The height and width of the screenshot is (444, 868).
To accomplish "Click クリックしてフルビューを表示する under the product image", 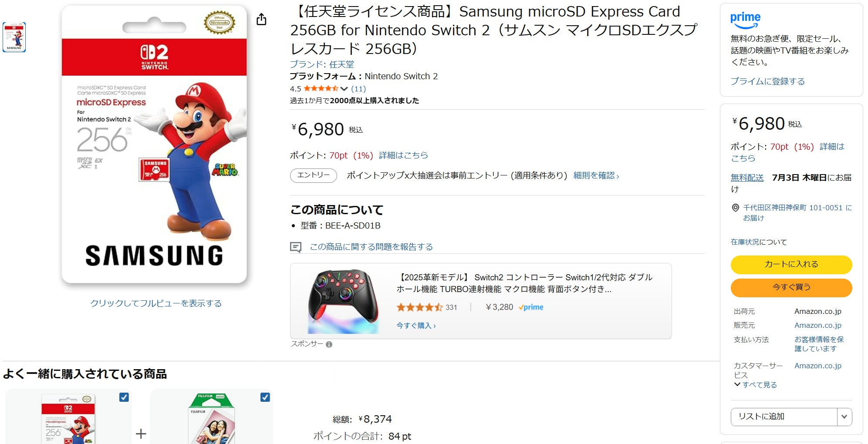I will pos(156,303).
